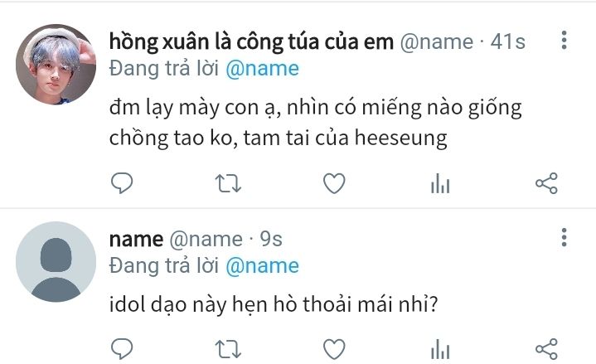The width and height of the screenshot is (596, 364).
Task: Share the second tweet
Action: 546,348
